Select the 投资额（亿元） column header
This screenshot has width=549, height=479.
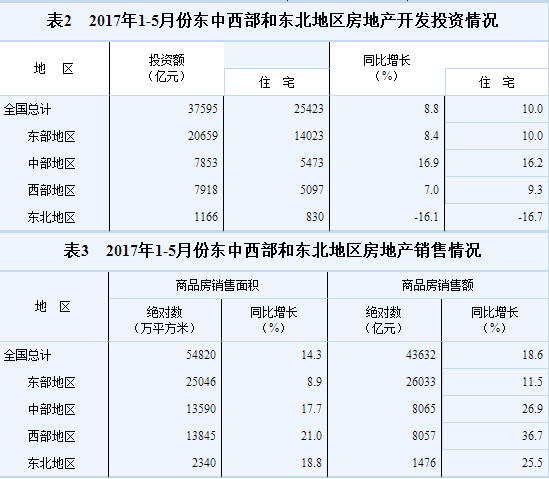166,68
